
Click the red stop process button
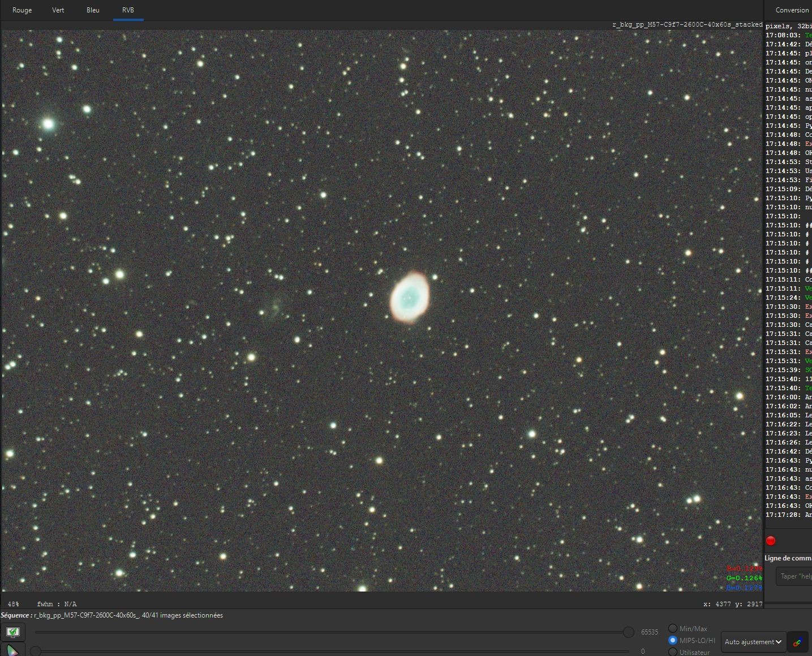click(771, 541)
